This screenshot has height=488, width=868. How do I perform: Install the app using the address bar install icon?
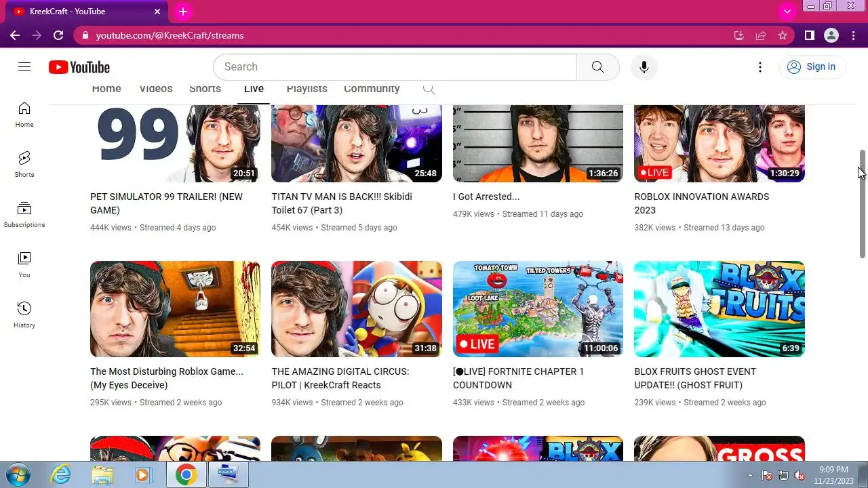pyautogui.click(x=739, y=35)
